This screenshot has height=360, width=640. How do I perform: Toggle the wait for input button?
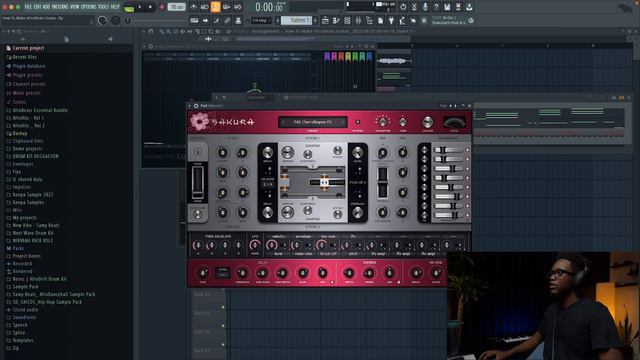tap(204, 7)
